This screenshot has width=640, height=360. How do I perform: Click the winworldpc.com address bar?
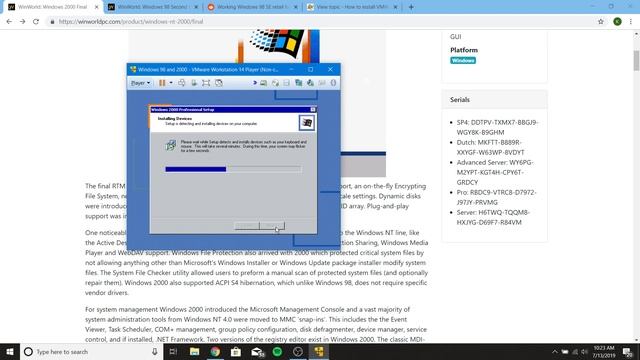(x=320, y=22)
